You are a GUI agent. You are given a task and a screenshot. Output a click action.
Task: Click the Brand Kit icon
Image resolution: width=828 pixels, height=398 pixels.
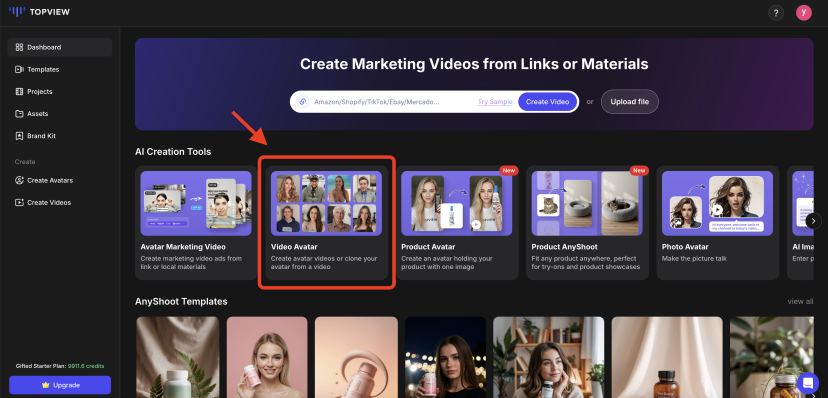(20, 136)
